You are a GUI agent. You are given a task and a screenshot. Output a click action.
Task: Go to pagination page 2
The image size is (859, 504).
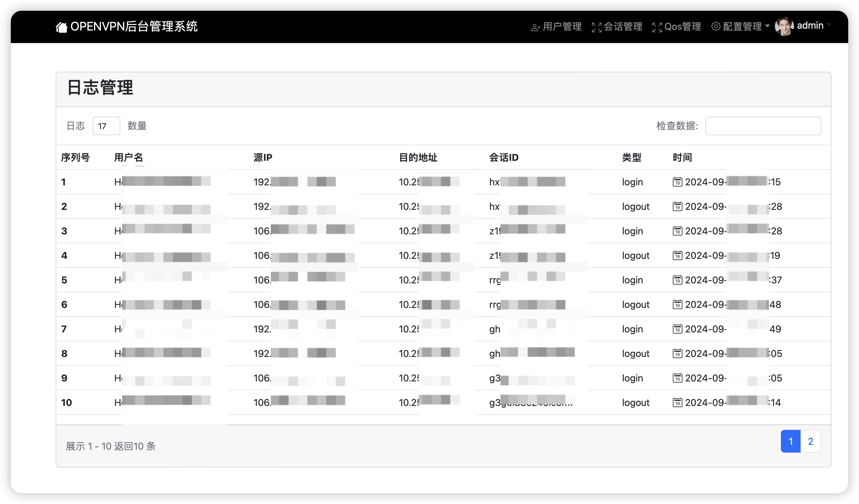811,441
